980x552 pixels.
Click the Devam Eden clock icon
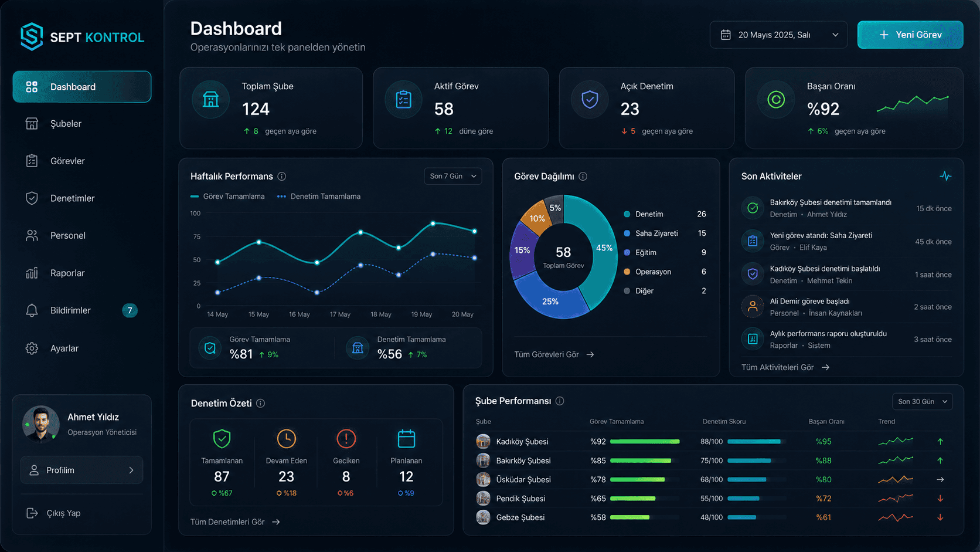click(286, 438)
